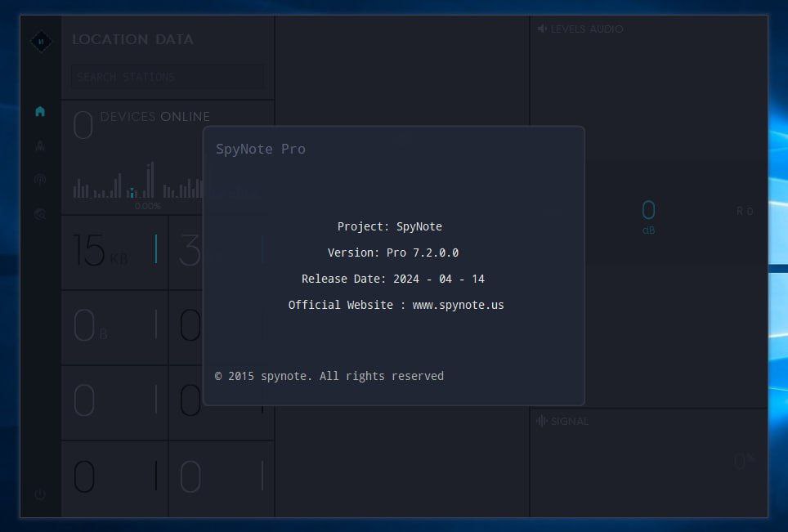Open the www.spynote.us website link
The image size is (788, 532).
(458, 305)
